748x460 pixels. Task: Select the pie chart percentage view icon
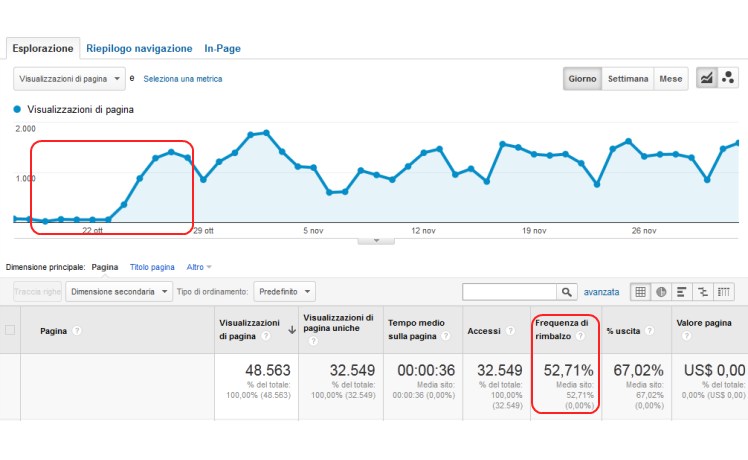(661, 292)
